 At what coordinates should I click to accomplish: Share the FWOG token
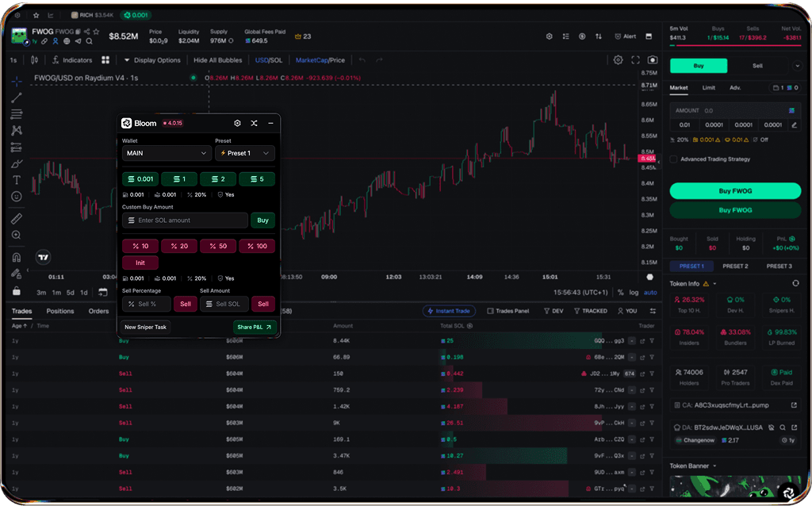(87, 32)
